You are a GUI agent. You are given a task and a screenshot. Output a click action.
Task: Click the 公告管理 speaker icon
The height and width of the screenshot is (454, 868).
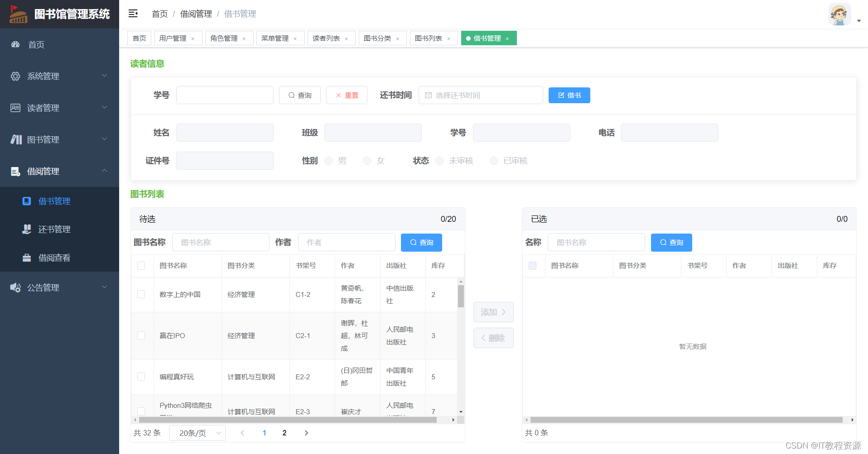tap(15, 287)
